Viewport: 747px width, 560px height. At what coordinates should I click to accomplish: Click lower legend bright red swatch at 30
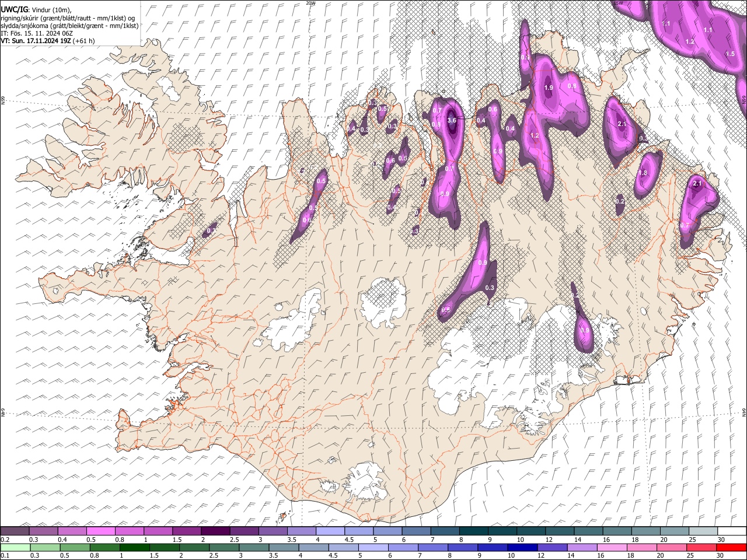731,547
